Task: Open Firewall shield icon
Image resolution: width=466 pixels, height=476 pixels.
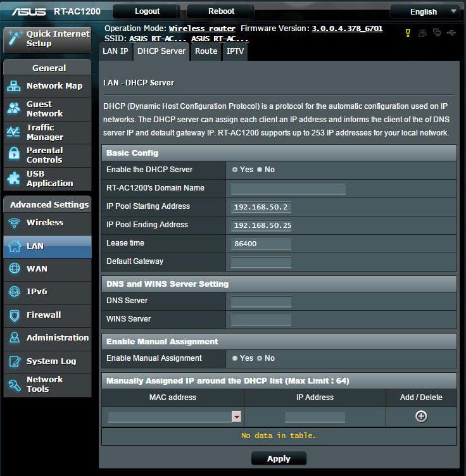Action: pos(15,316)
